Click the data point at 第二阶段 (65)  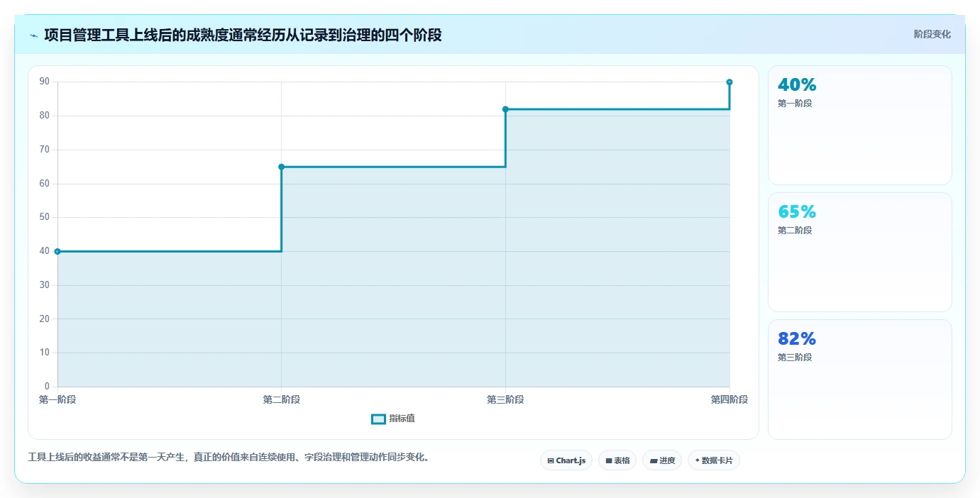tap(282, 167)
